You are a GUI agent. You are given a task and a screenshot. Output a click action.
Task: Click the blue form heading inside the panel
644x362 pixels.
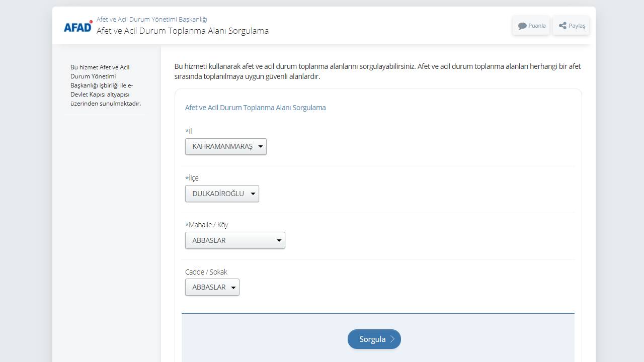coord(255,108)
